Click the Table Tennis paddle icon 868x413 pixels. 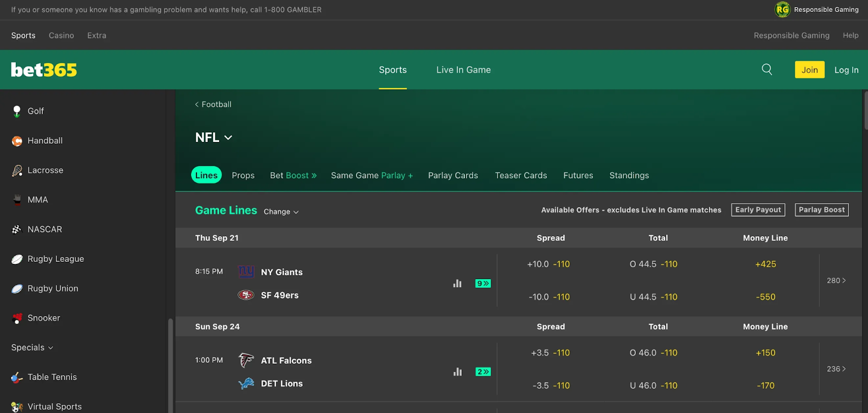click(17, 377)
